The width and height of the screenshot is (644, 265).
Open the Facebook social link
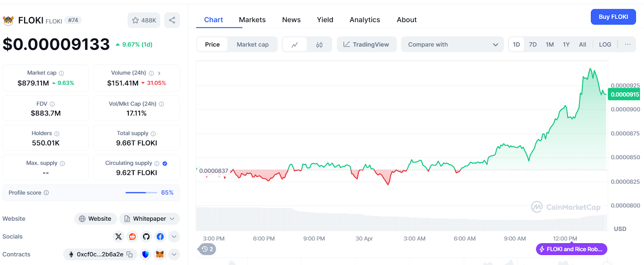(160, 236)
